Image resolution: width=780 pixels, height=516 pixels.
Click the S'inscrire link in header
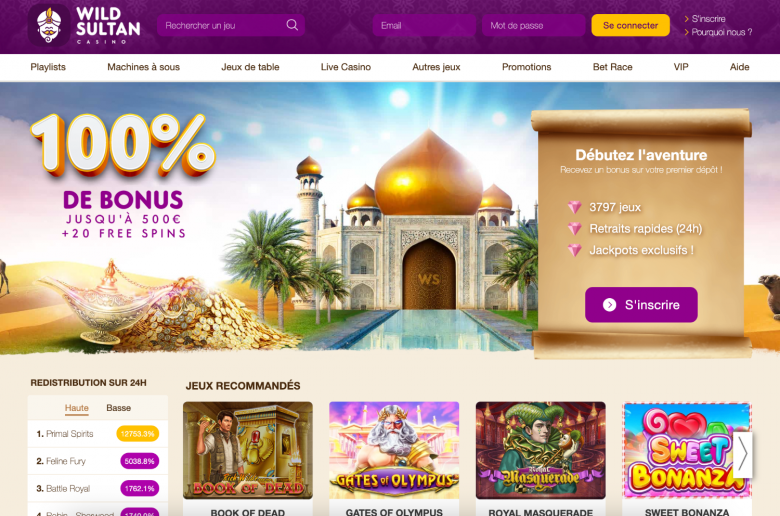(x=704, y=19)
